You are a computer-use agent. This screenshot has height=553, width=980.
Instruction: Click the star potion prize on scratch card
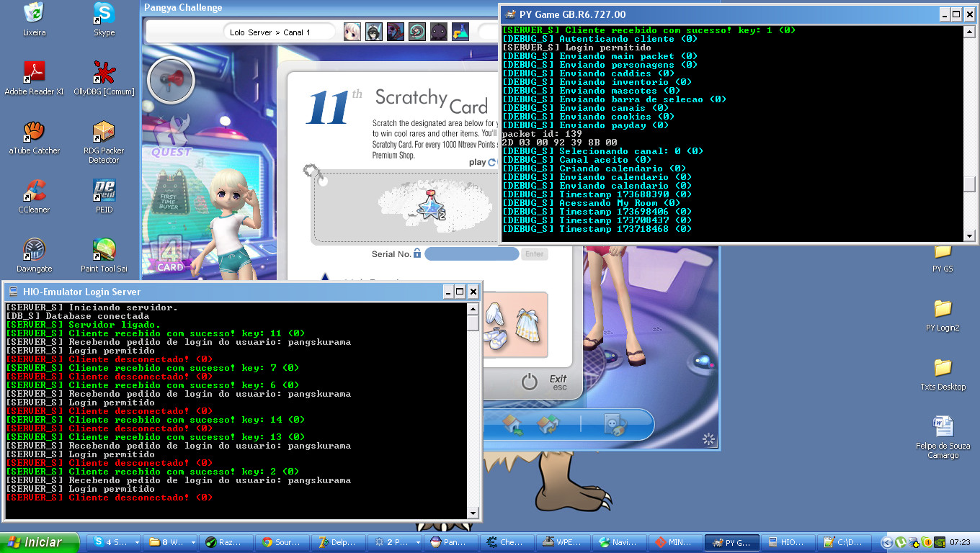pos(431,204)
